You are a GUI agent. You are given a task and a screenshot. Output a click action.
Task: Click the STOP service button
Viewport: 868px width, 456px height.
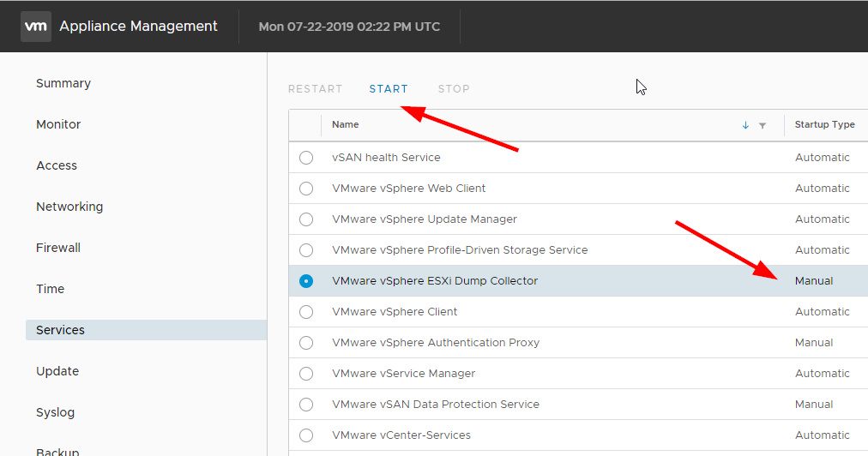pos(454,89)
